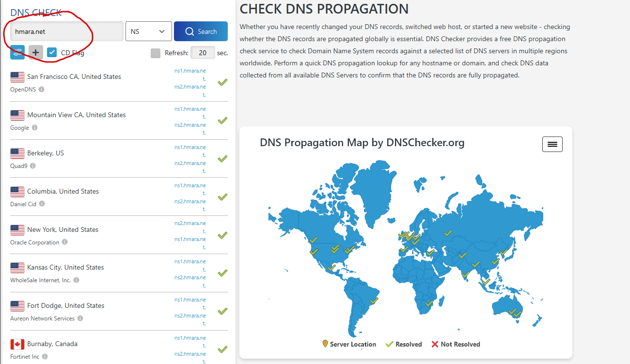Click the Canada flag beside Burnaby
The width and height of the screenshot is (630, 364).
17,344
